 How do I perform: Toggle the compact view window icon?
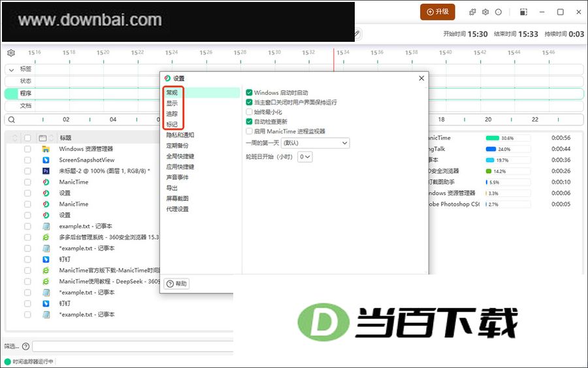(523, 12)
